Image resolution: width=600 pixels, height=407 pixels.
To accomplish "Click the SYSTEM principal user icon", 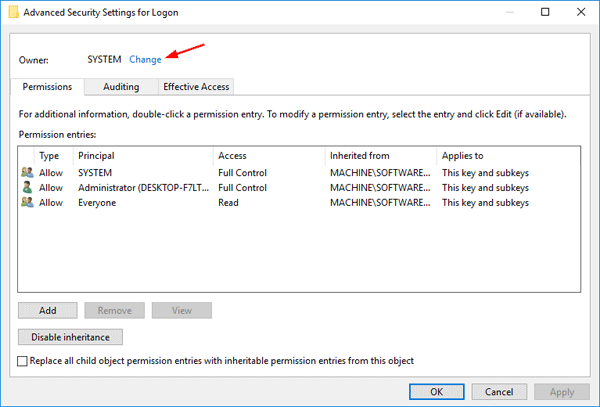I will [x=26, y=173].
